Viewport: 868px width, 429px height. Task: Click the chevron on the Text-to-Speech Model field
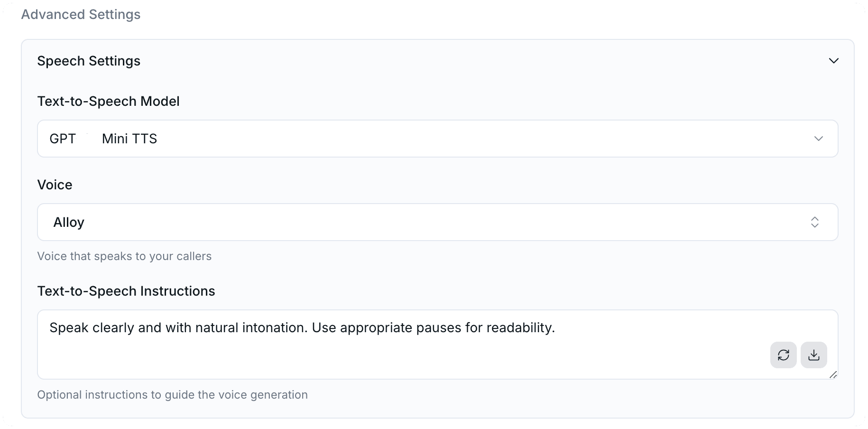click(818, 139)
